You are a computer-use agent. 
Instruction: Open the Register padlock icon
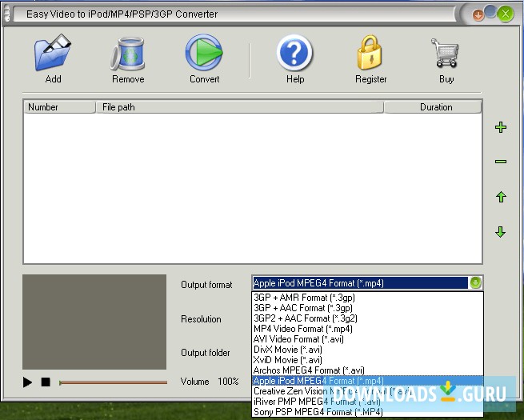370,53
